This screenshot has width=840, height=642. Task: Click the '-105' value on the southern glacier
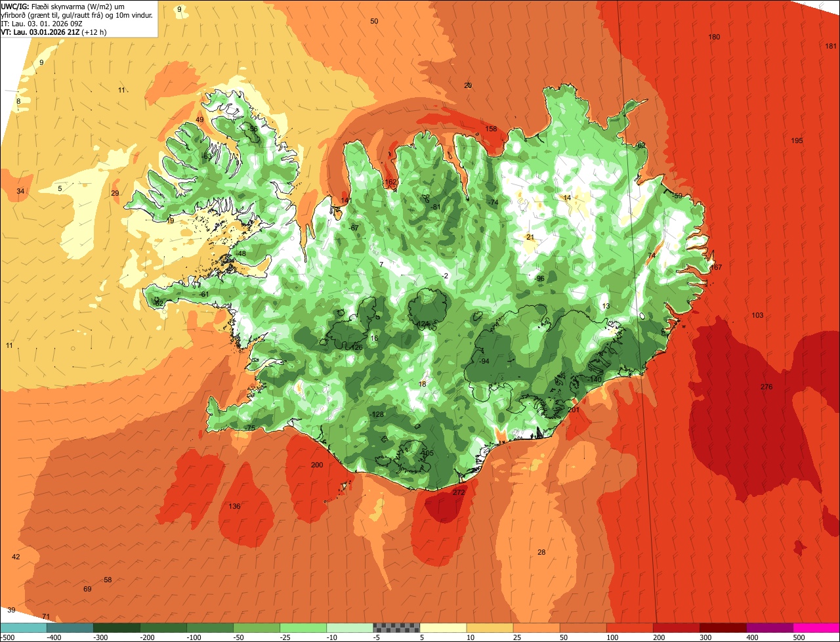(x=427, y=453)
